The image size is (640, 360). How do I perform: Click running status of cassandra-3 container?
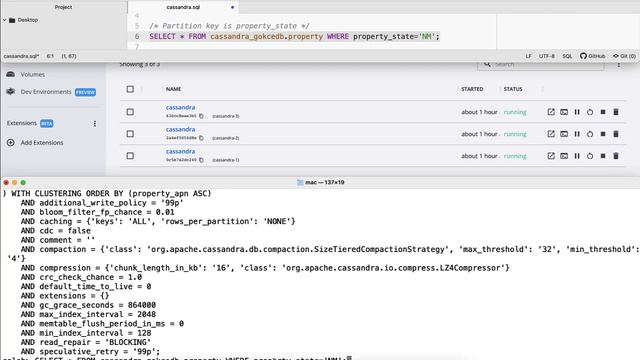click(x=515, y=112)
